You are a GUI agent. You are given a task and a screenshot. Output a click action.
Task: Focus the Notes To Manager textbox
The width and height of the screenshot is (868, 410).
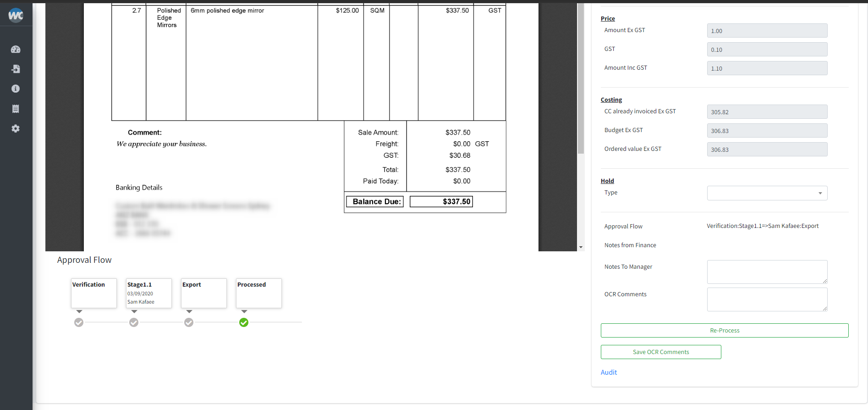click(767, 272)
